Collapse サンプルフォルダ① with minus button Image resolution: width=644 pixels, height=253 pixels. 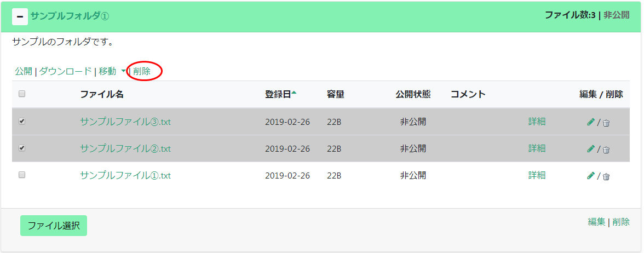20,17
